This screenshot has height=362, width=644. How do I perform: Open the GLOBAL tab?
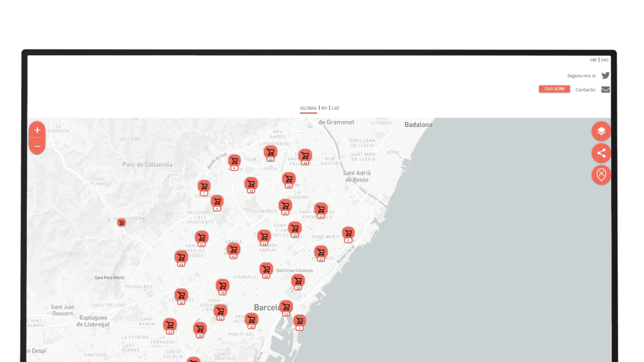(x=308, y=108)
